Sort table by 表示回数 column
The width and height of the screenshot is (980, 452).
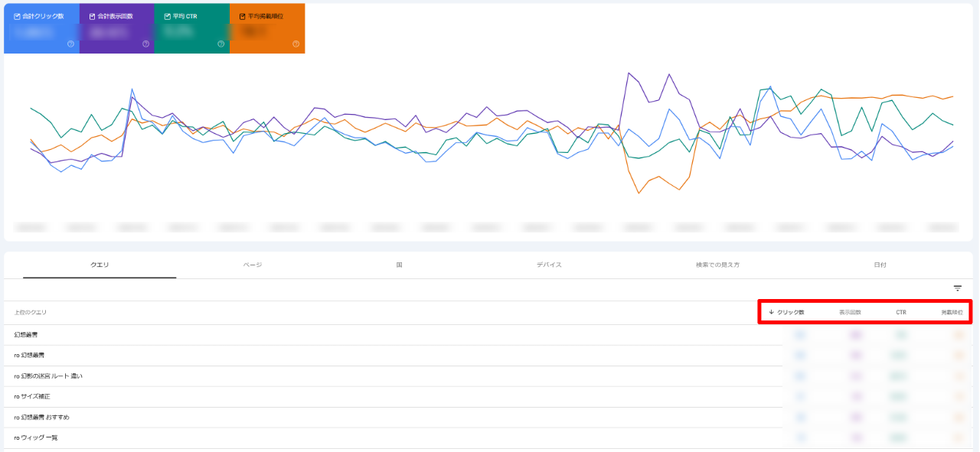click(x=850, y=312)
